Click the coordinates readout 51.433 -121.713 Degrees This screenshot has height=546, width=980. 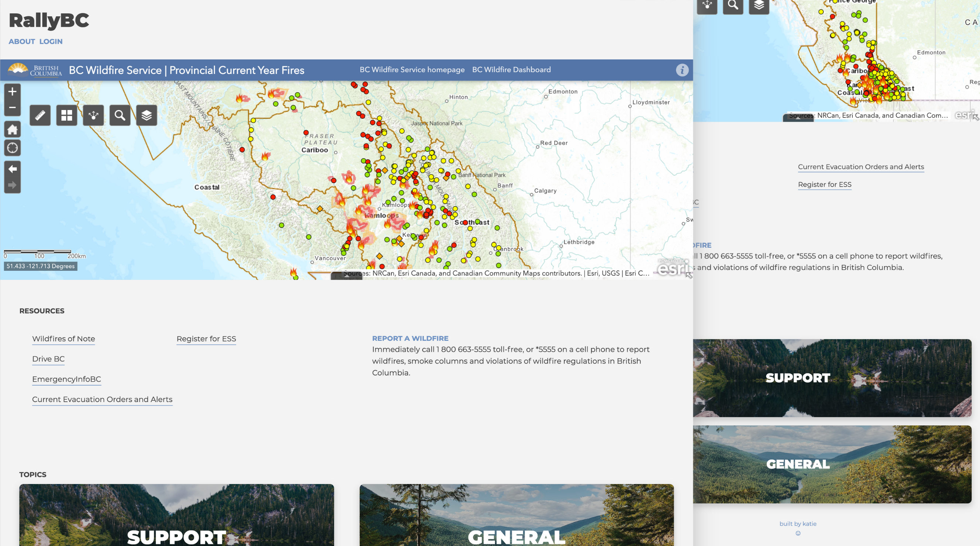[41, 266]
